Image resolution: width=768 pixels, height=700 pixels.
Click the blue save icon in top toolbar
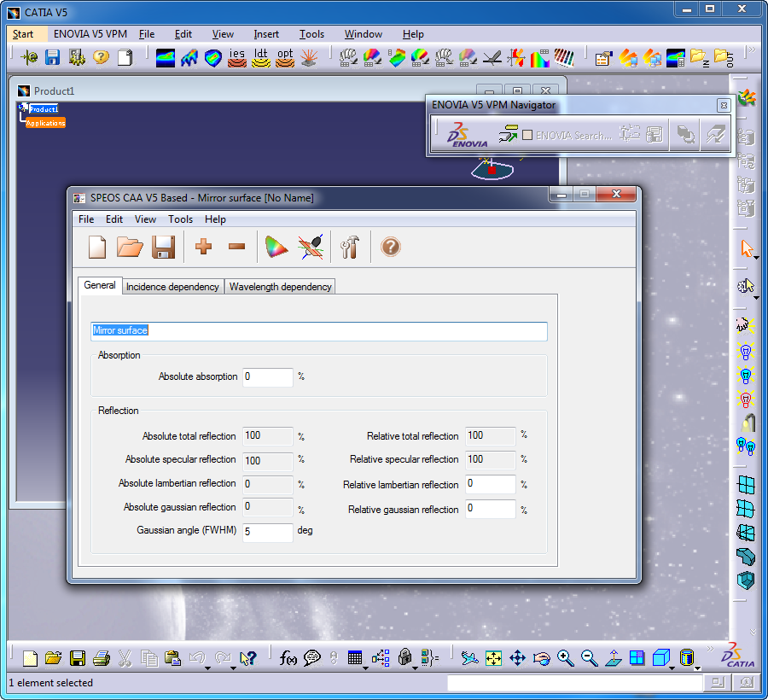[52, 57]
